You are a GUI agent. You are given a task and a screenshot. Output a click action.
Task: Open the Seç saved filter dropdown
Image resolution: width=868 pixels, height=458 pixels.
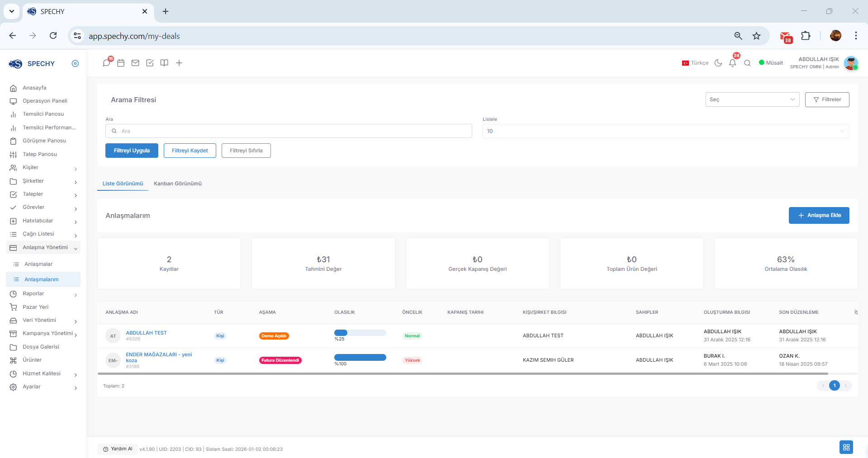[752, 99]
